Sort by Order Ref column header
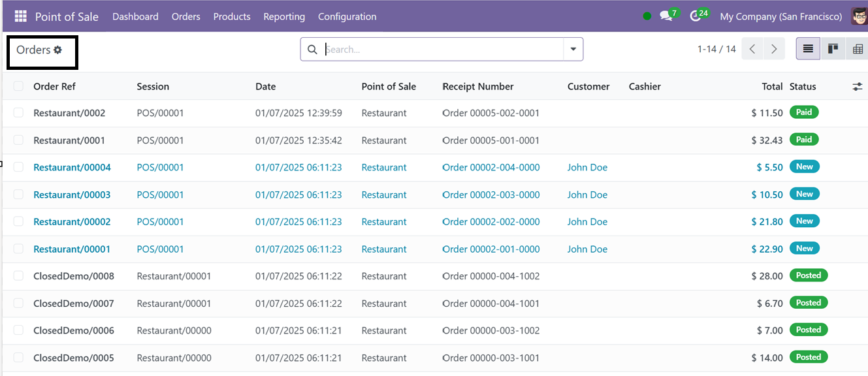The width and height of the screenshot is (868, 376). (54, 86)
